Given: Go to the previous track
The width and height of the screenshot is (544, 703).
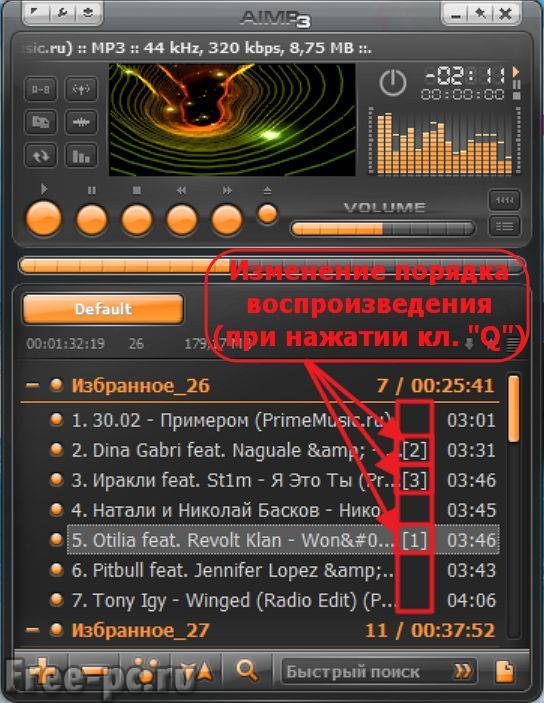Looking at the screenshot, I should coord(182,220).
